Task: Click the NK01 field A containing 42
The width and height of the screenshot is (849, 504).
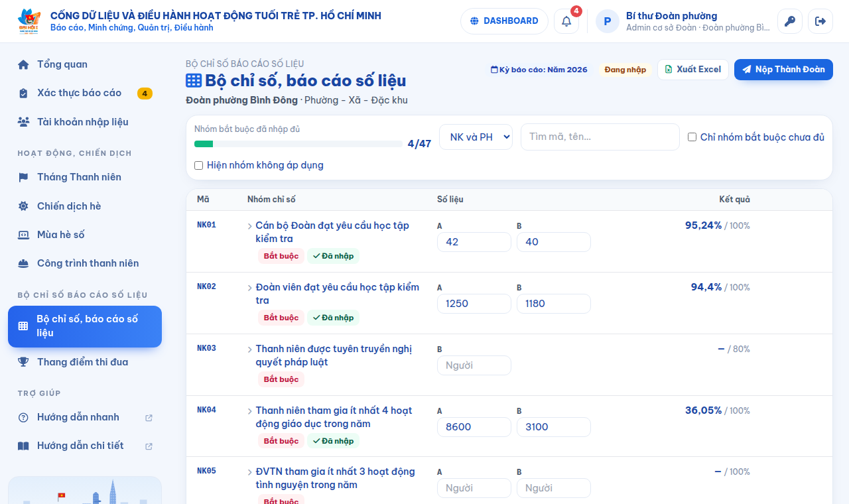Action: point(474,242)
